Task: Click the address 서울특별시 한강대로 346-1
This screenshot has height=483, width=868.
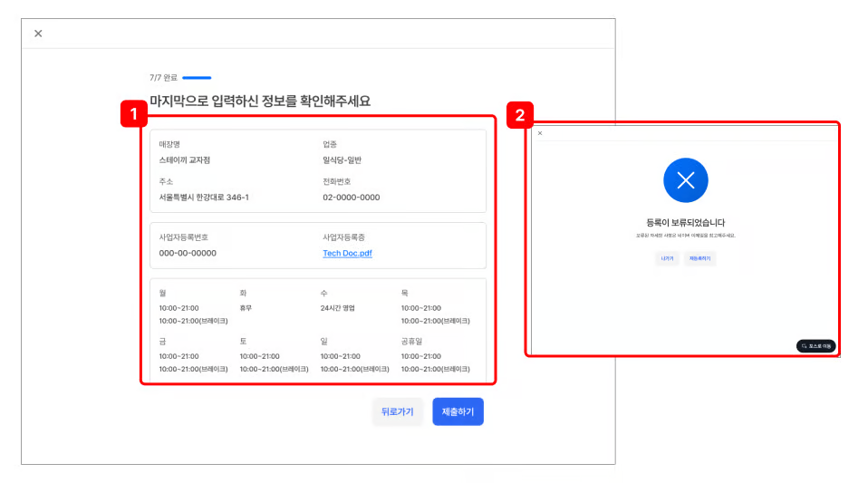Action: 204,198
